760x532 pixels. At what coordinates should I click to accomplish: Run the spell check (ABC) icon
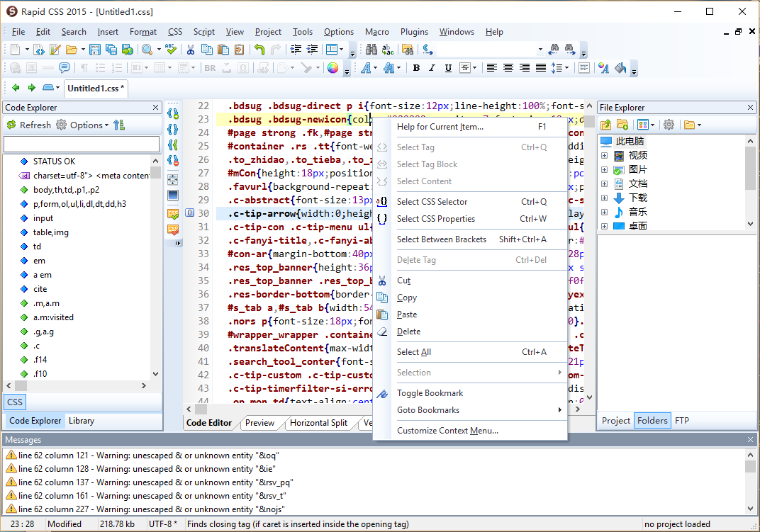[170, 50]
